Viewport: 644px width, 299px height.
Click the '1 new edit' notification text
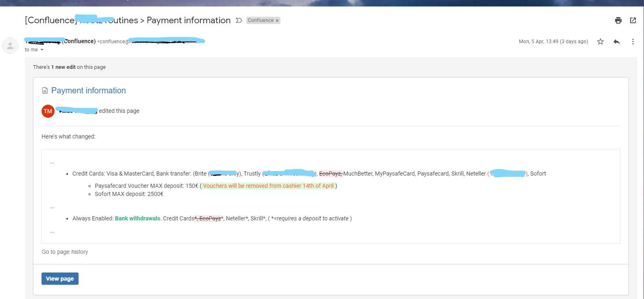63,67
